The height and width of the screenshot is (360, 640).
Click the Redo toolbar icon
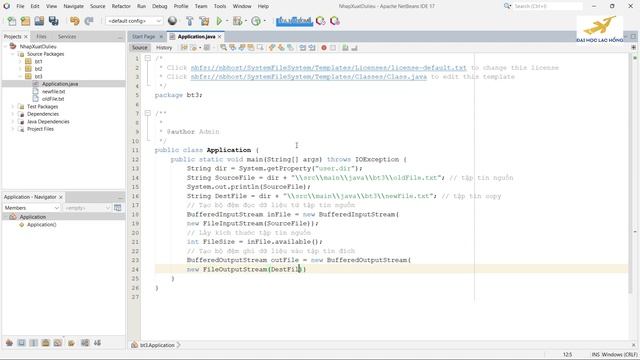click(89, 21)
